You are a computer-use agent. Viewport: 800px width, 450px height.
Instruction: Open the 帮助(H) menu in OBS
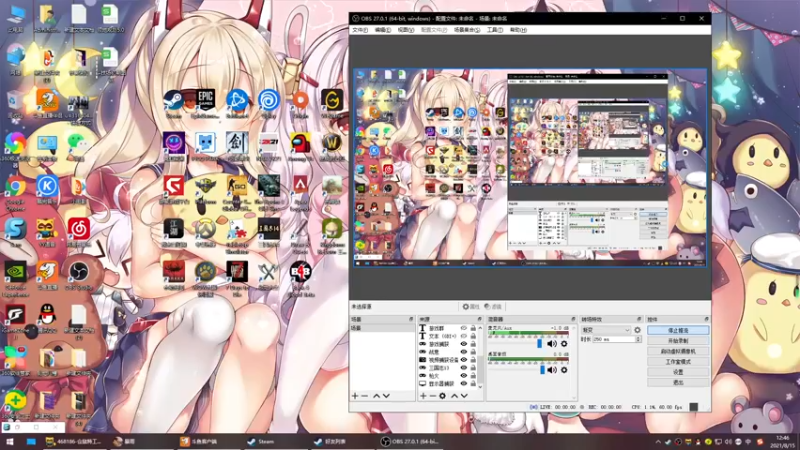(x=518, y=30)
